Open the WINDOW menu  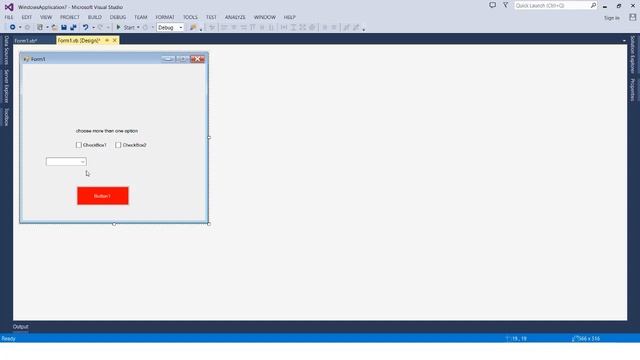(264, 17)
